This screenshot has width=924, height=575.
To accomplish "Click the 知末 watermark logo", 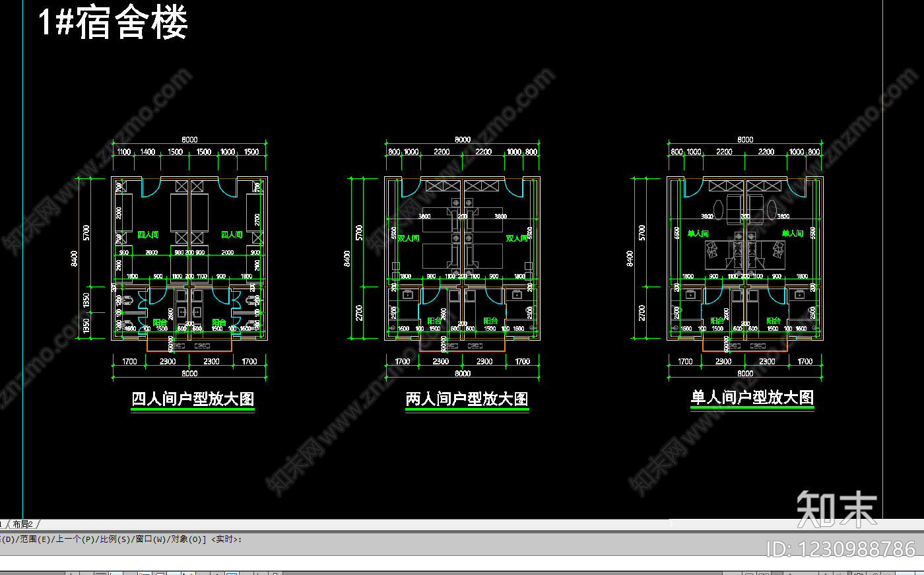I will click(x=837, y=509).
